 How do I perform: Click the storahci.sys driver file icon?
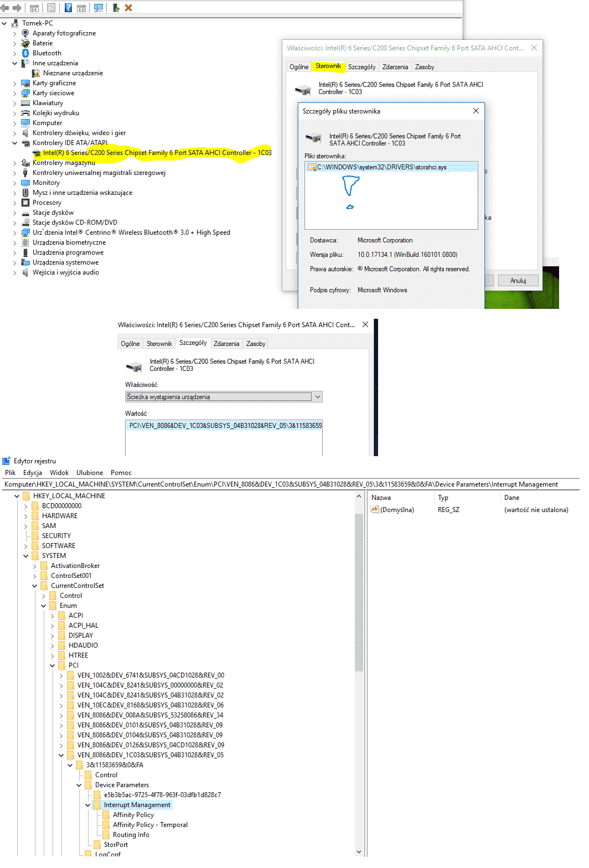coord(312,167)
